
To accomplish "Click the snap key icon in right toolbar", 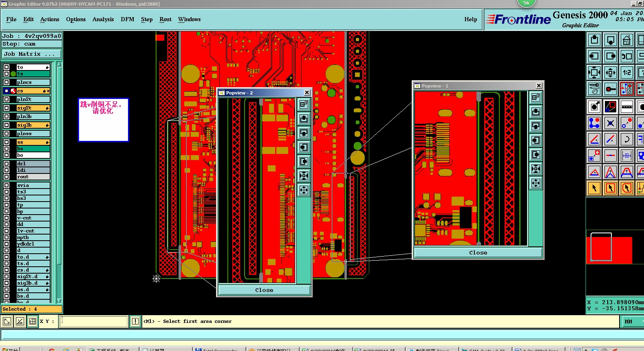I will click(x=611, y=89).
